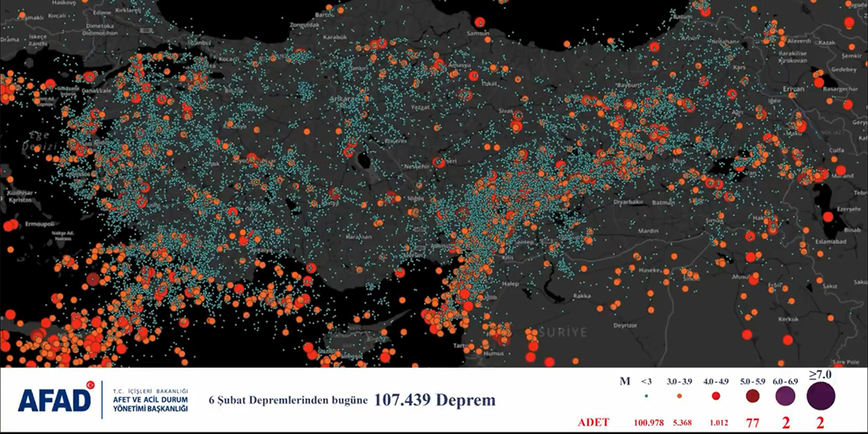This screenshot has width=868, height=434.
Task: Click the Mardin city label on map
Action: pyautogui.click(x=649, y=231)
